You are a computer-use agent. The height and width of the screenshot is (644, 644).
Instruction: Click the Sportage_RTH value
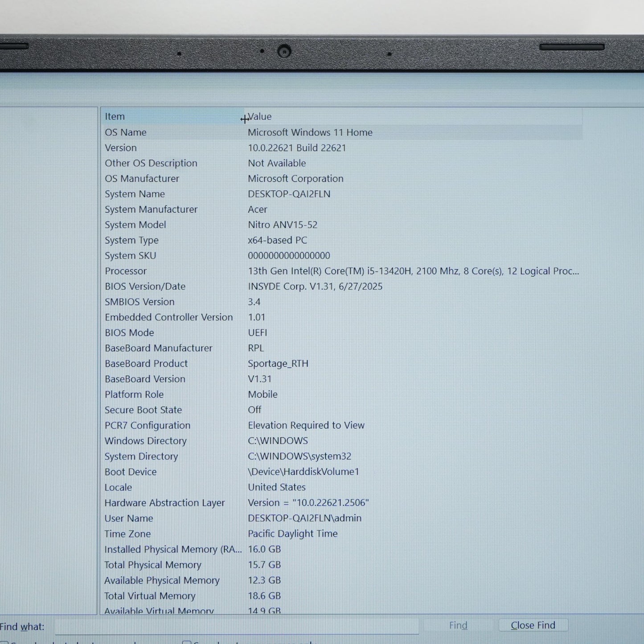pyautogui.click(x=278, y=364)
